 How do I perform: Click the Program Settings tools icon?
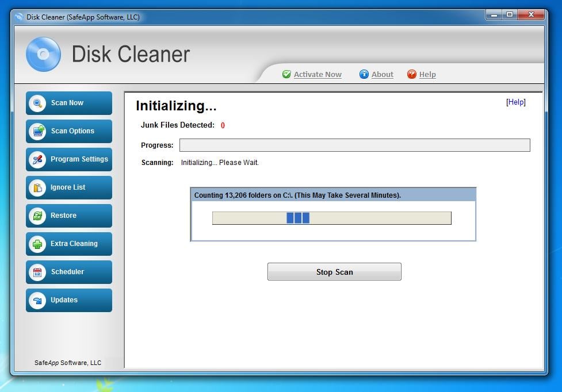coord(37,160)
